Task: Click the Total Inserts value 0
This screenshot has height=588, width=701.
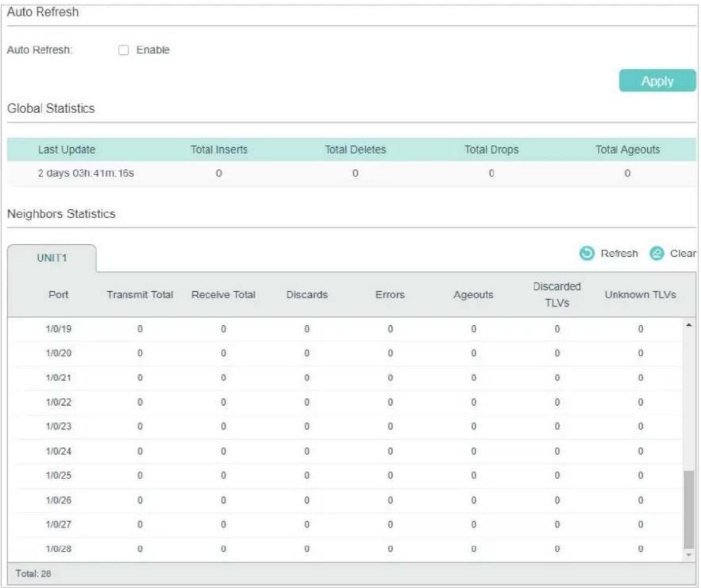Action: pos(219,173)
